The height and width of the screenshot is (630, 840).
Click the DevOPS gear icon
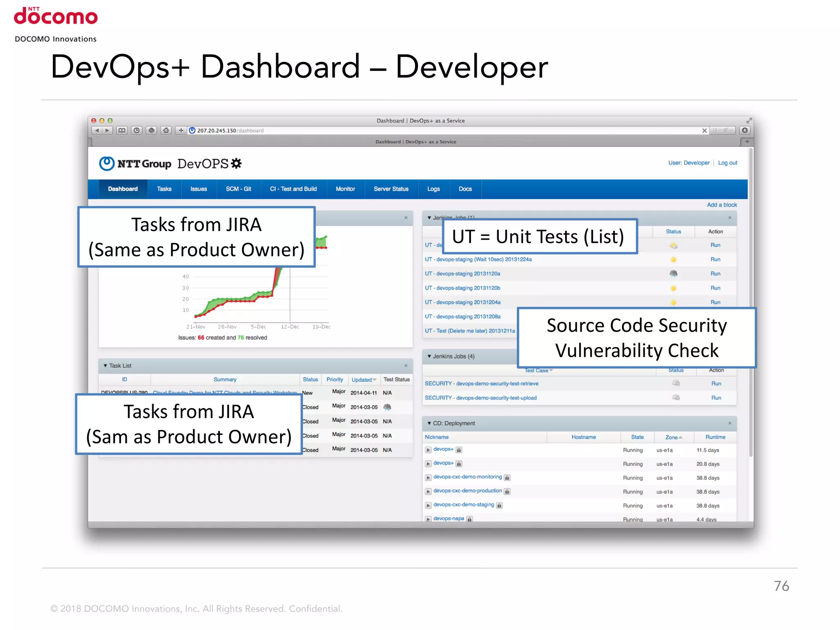236,163
